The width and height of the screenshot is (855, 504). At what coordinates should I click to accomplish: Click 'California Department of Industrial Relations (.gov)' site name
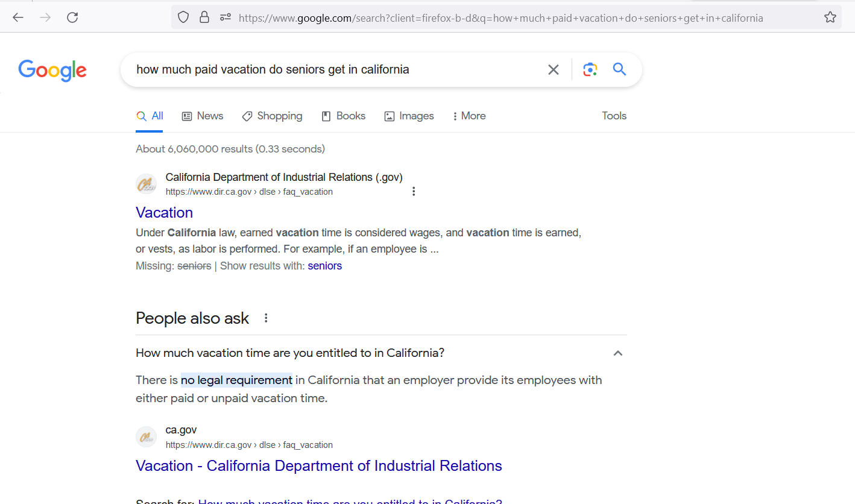tap(284, 177)
